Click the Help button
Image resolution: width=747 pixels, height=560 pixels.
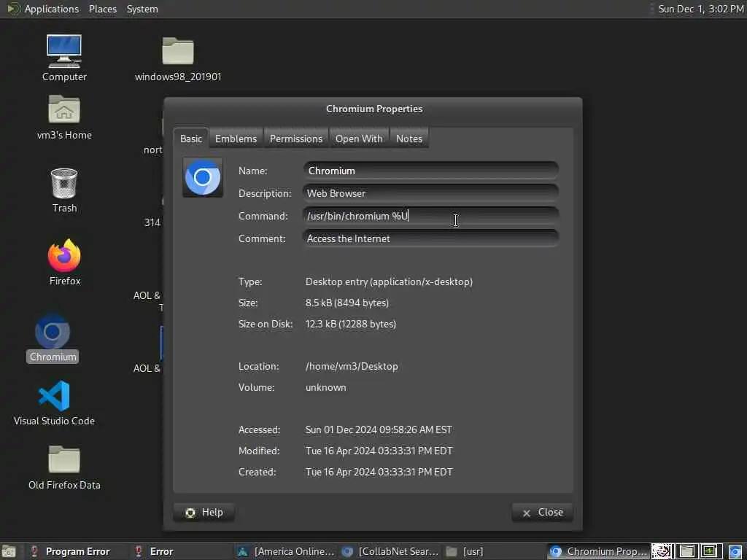[204, 513]
